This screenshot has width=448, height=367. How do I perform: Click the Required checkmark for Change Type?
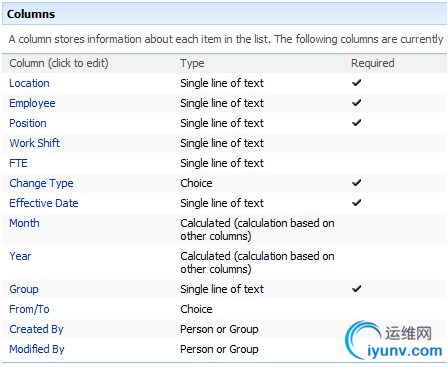click(357, 183)
